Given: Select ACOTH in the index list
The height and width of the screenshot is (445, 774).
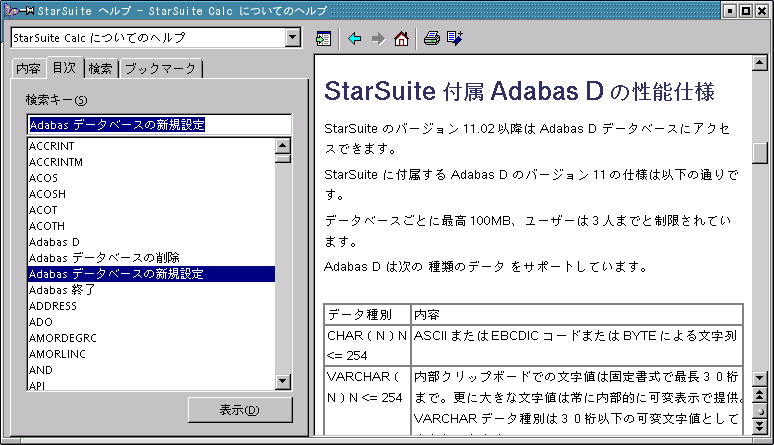Looking at the screenshot, I should 151,226.
